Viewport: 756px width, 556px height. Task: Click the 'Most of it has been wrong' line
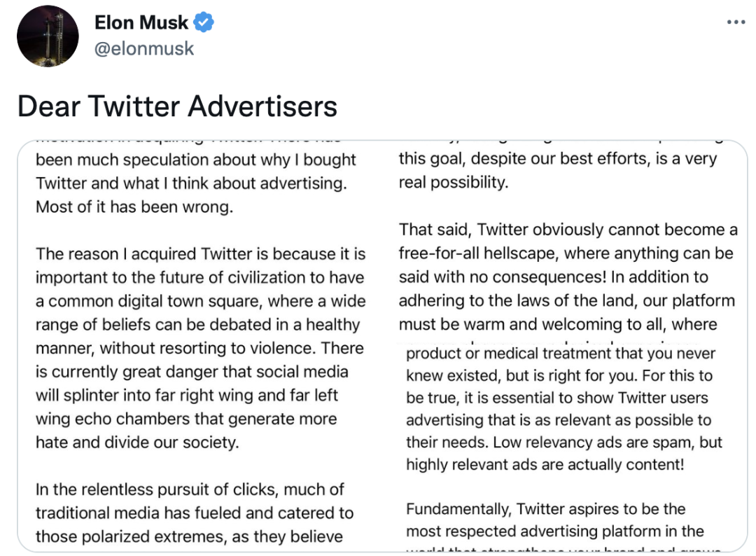click(134, 207)
